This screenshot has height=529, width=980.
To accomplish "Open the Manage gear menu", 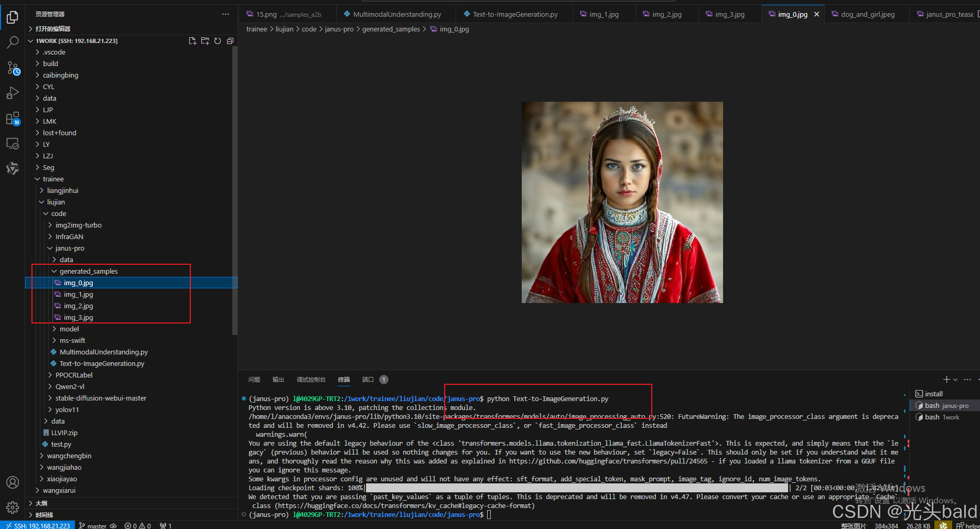I will point(13,507).
